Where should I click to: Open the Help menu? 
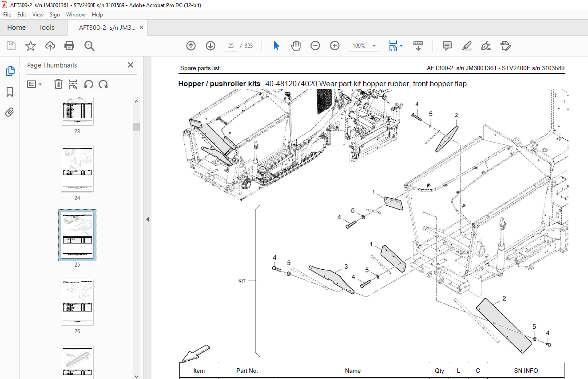(x=97, y=15)
